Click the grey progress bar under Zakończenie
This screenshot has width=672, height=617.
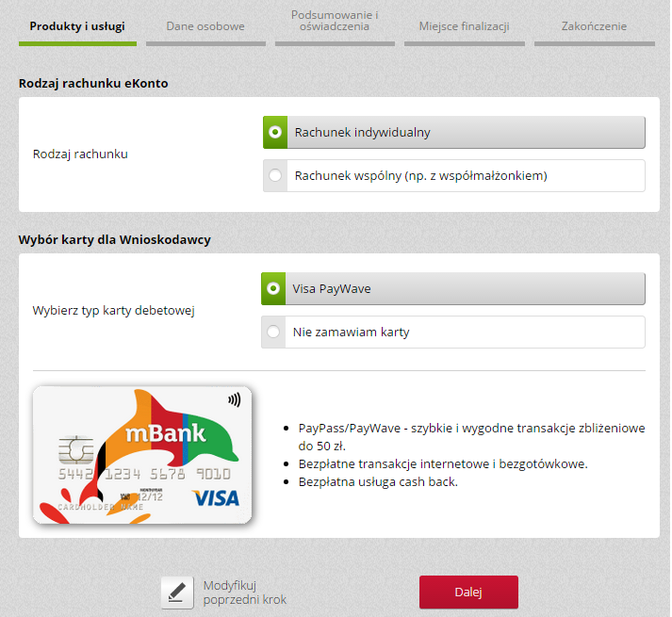pos(595,43)
